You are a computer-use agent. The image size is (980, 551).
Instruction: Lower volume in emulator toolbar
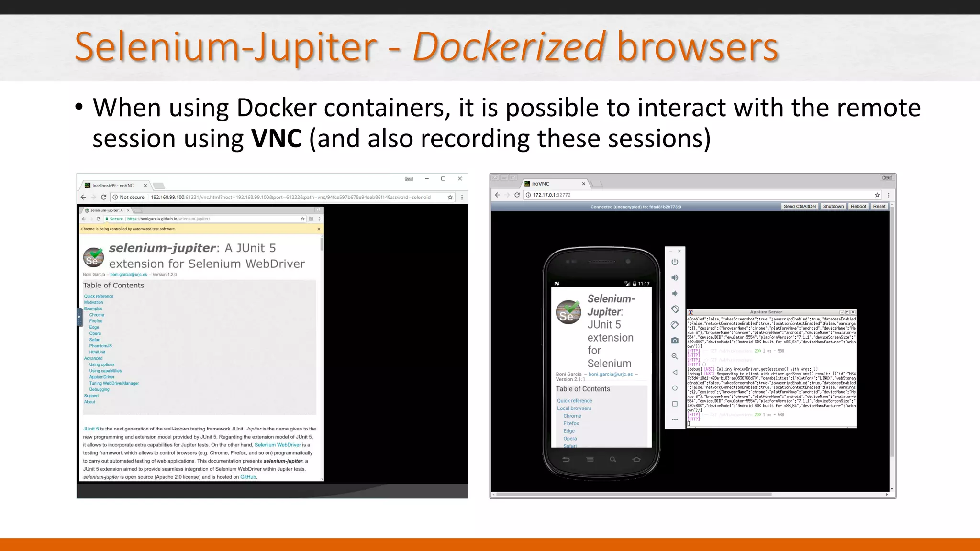click(675, 293)
